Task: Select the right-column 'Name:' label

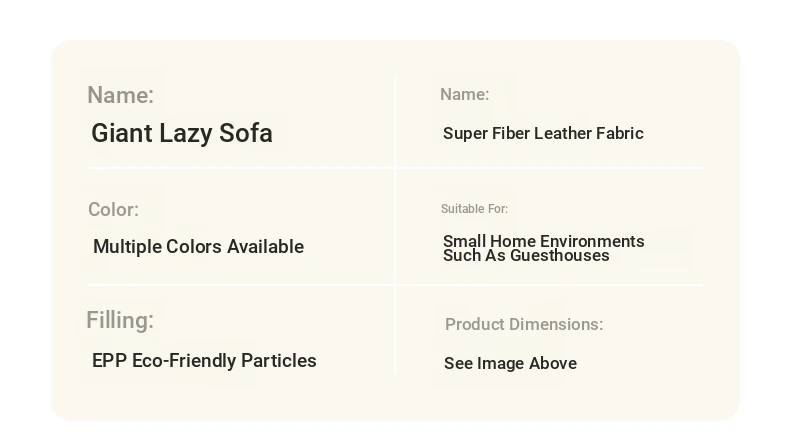Action: click(465, 94)
